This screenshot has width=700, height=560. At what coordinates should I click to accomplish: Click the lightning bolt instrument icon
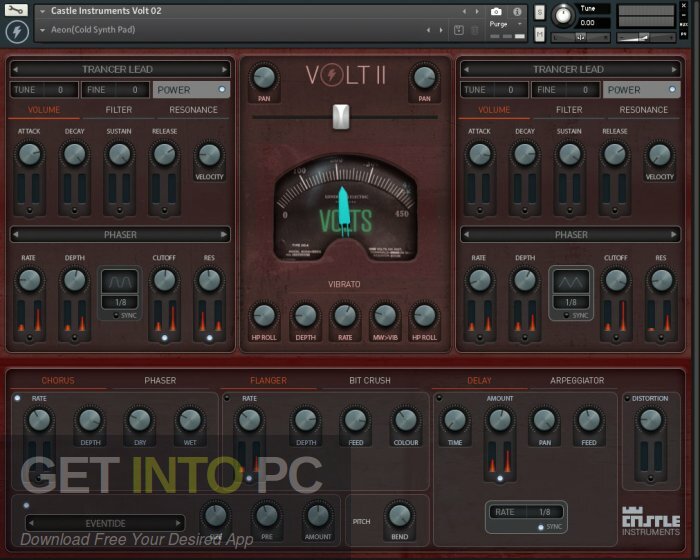(x=17, y=32)
